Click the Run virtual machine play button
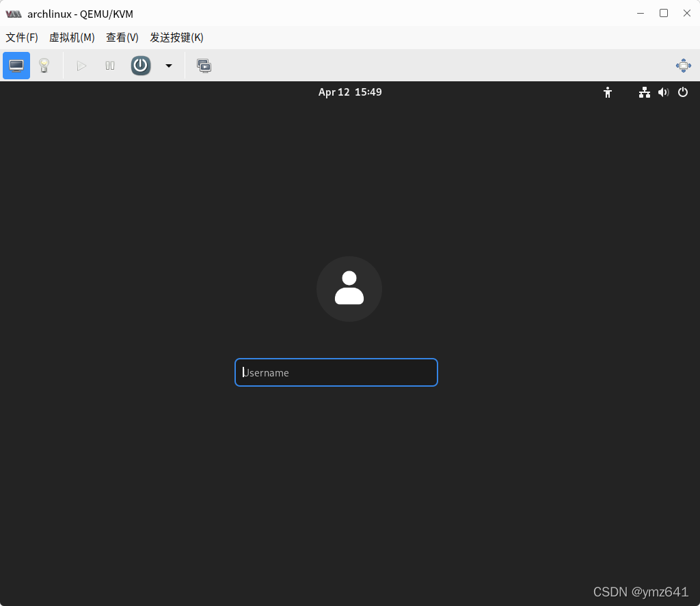This screenshot has height=606, width=700. point(81,66)
